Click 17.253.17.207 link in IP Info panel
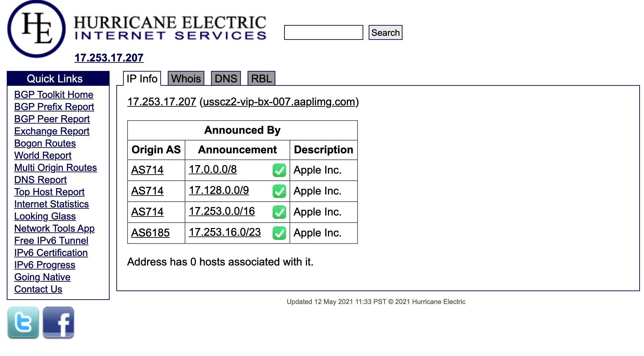Image resolution: width=644 pixels, height=356 pixels. (x=162, y=102)
